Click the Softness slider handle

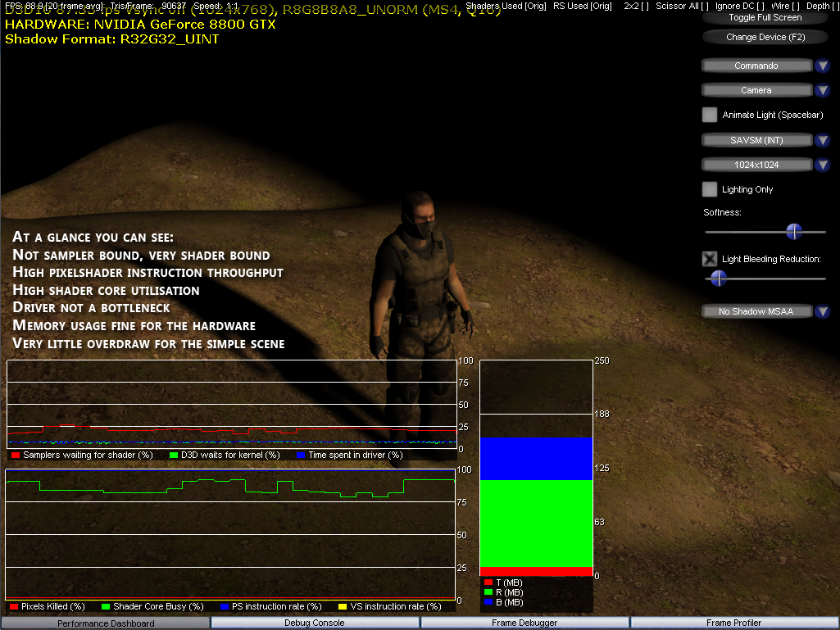coord(794,231)
